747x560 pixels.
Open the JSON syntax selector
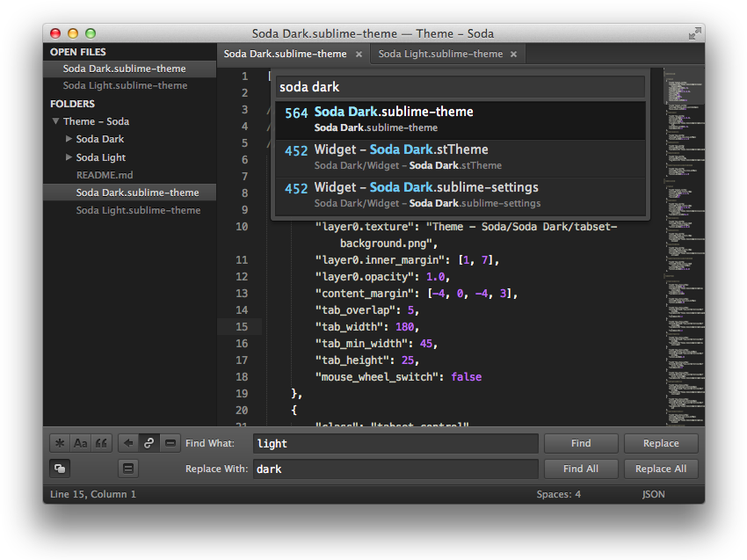click(x=653, y=494)
